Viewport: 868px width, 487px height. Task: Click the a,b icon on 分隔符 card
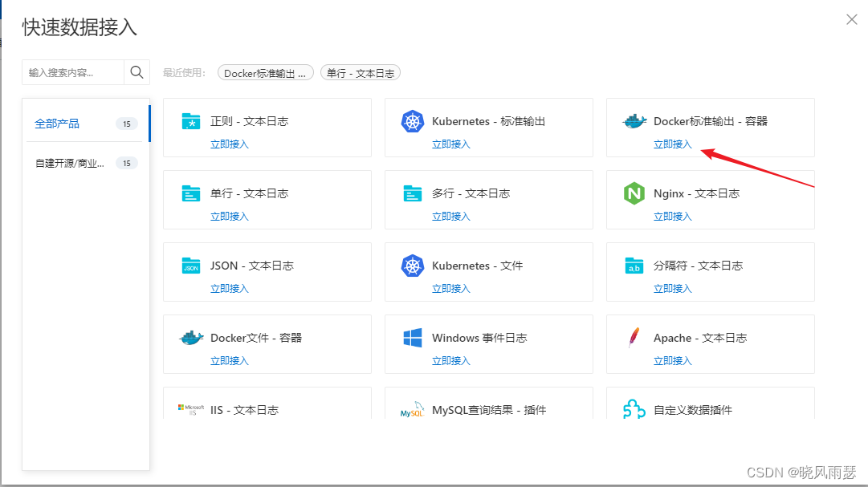[634, 265]
